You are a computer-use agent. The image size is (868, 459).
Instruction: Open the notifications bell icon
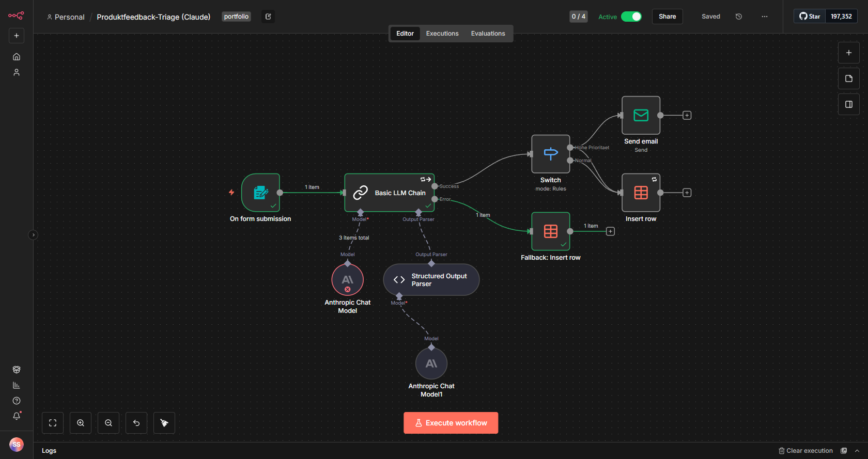[17, 416]
